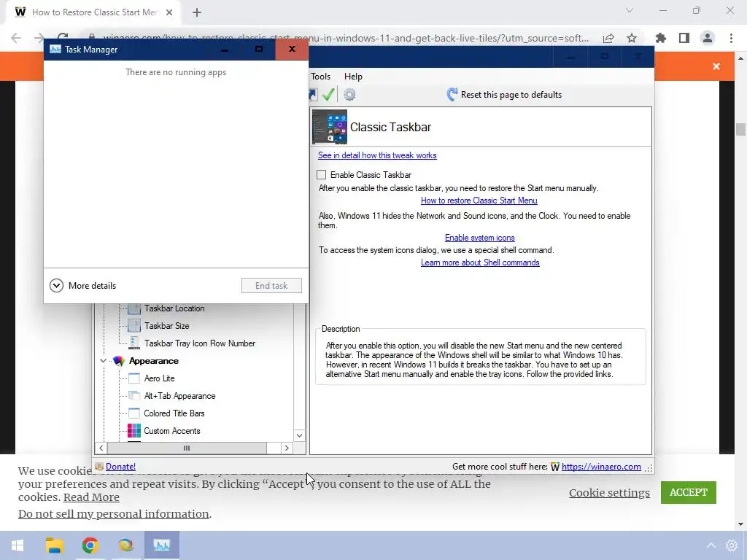
Task: Toggle browser side panel icon
Action: 684,38
